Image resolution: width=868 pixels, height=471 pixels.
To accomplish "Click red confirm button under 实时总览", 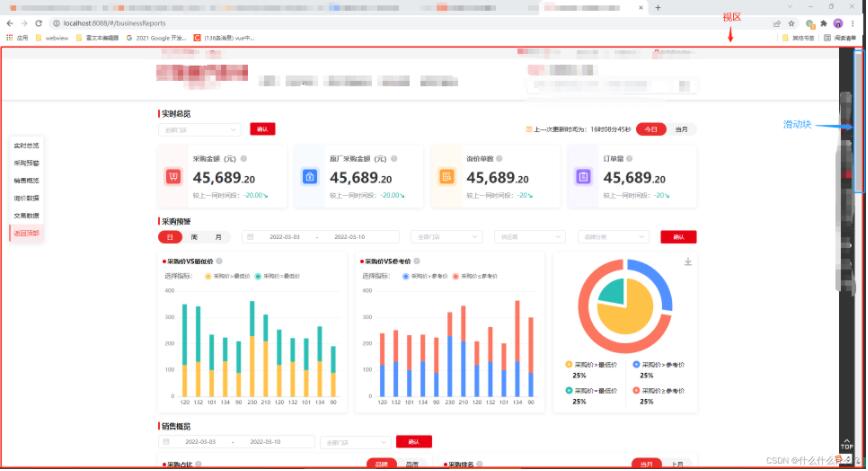I will click(262, 129).
